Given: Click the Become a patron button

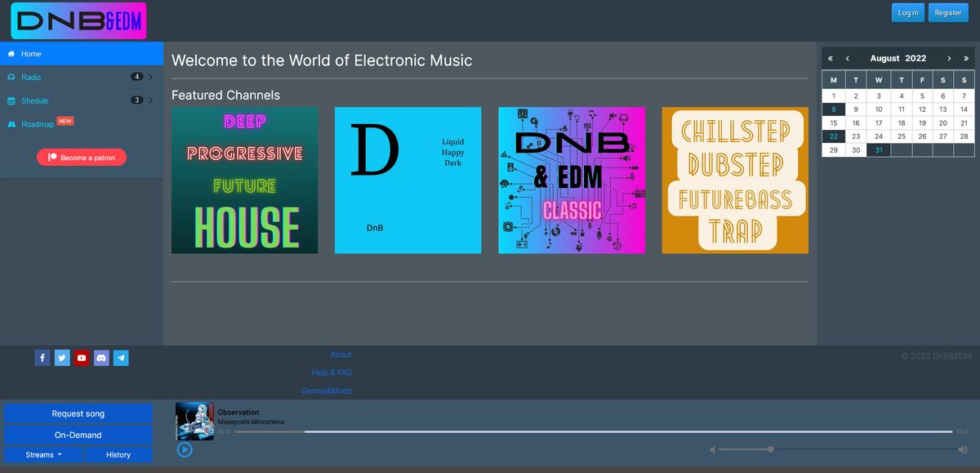Looking at the screenshot, I should [x=82, y=157].
